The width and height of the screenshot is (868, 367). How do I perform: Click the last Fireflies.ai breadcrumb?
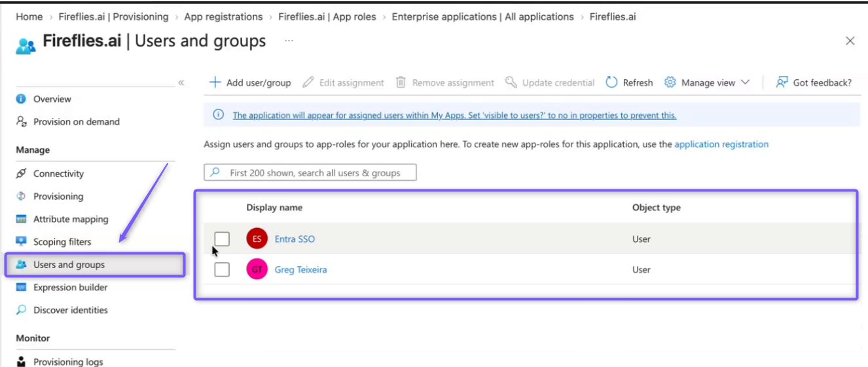pyautogui.click(x=613, y=16)
